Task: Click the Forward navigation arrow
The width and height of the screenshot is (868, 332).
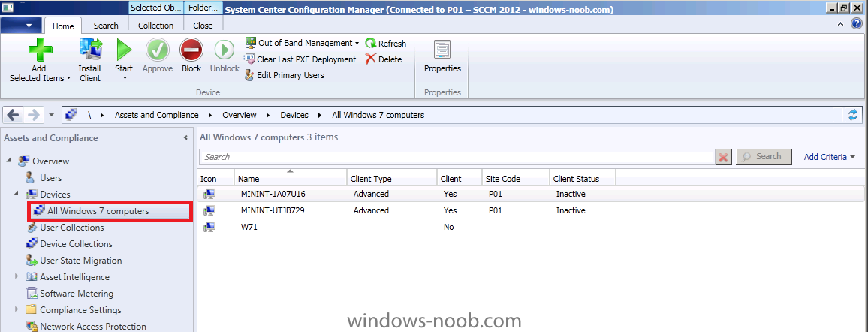Action: [33, 115]
